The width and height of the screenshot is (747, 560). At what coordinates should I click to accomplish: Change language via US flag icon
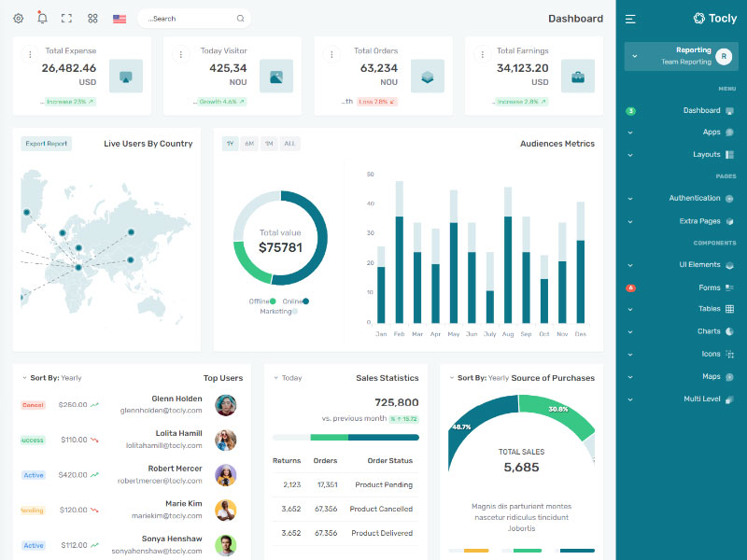(120, 19)
